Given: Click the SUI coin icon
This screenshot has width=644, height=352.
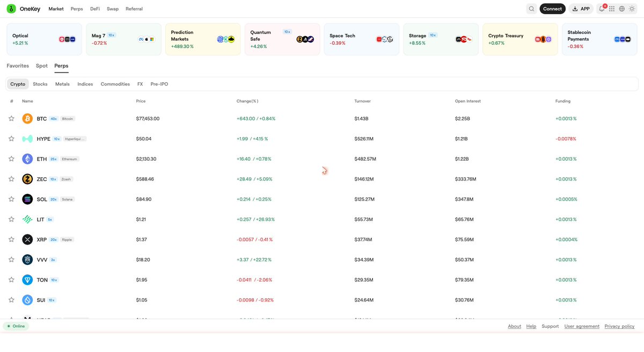Looking at the screenshot, I should [27, 300].
